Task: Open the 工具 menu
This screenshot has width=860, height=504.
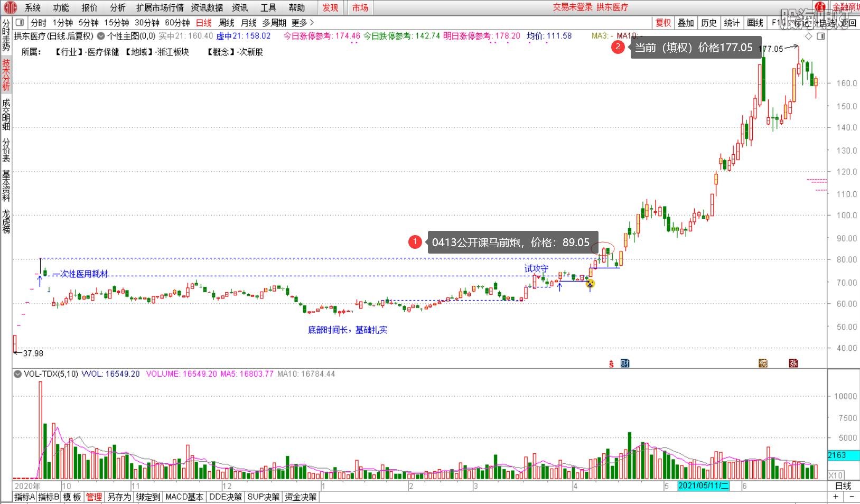Action: point(268,7)
